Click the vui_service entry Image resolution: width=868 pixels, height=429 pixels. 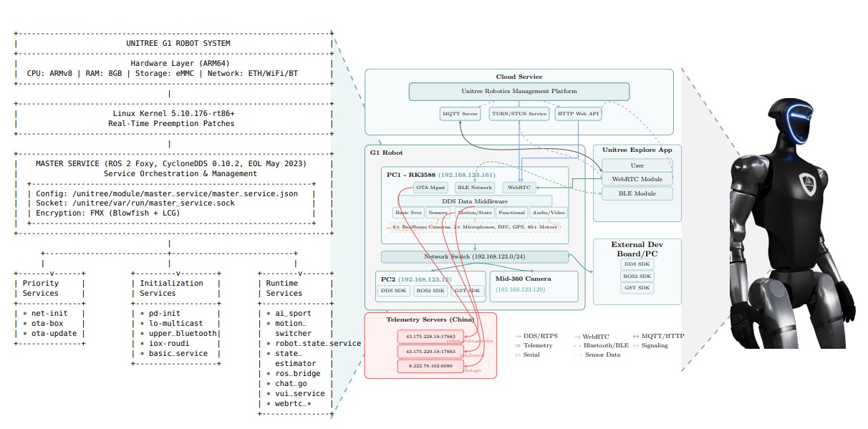point(296,393)
